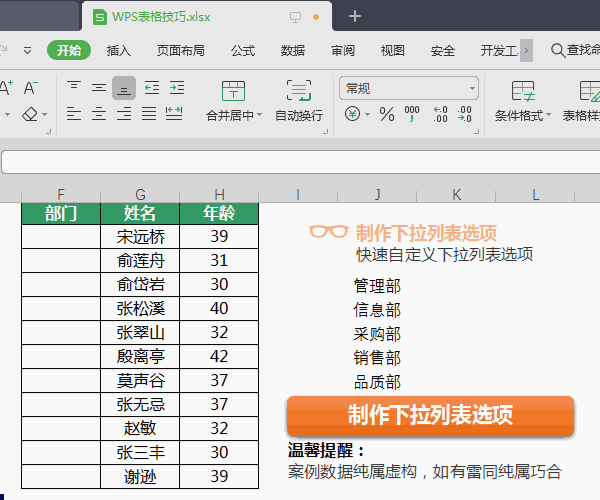This screenshot has width=600, height=500.
Task: Click the 查找 search icon
Action: click(x=558, y=50)
